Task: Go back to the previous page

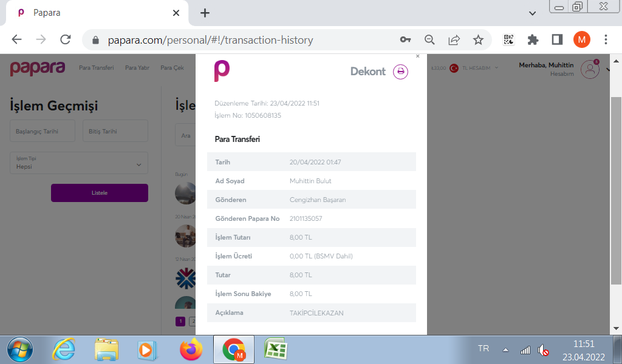Action: coord(16,39)
